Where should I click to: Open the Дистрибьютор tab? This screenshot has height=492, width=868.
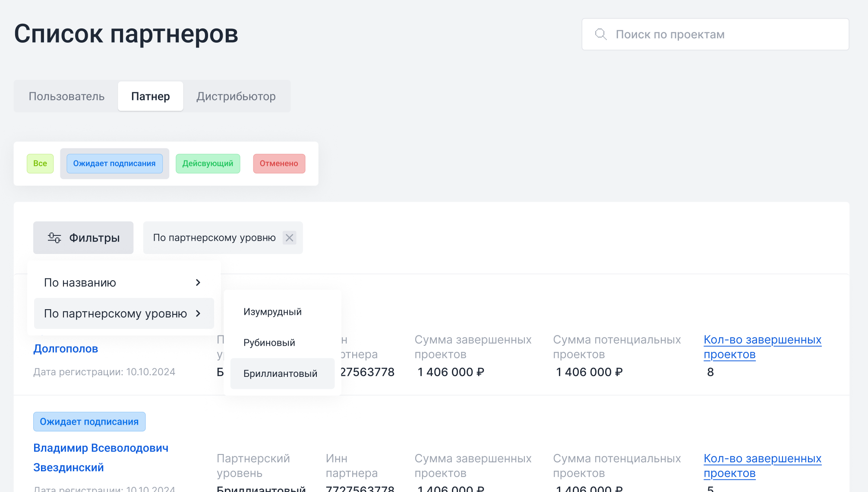(x=236, y=96)
